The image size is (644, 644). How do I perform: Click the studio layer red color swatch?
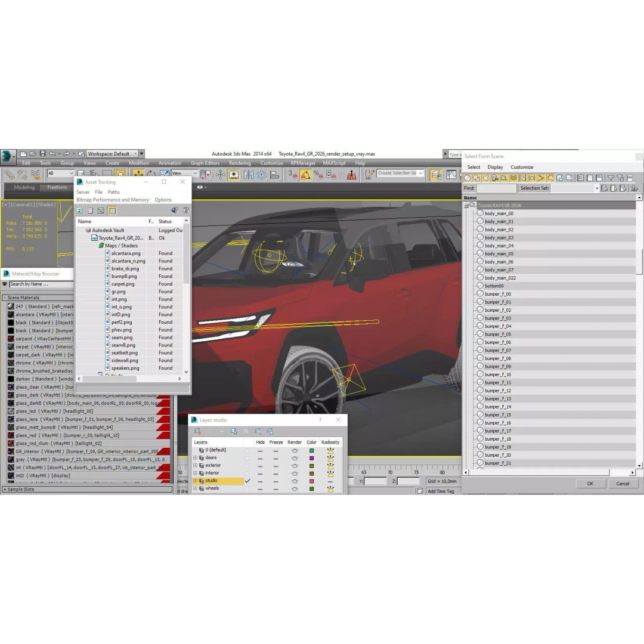coord(311,481)
